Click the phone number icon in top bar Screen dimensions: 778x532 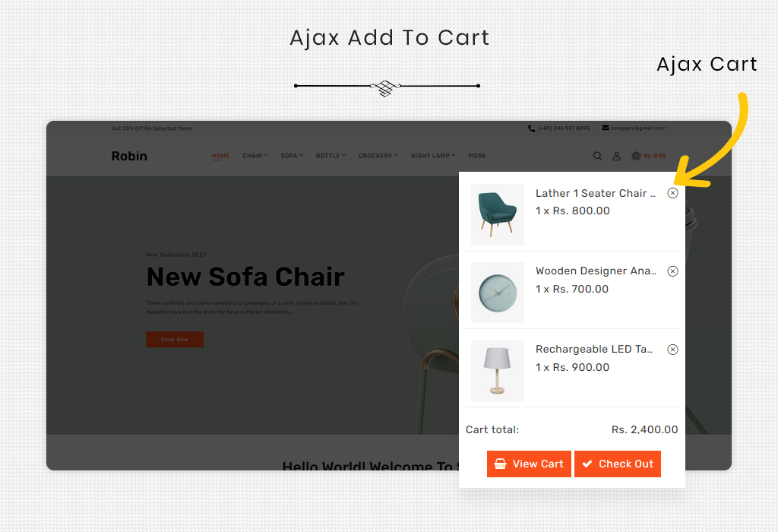coord(531,128)
